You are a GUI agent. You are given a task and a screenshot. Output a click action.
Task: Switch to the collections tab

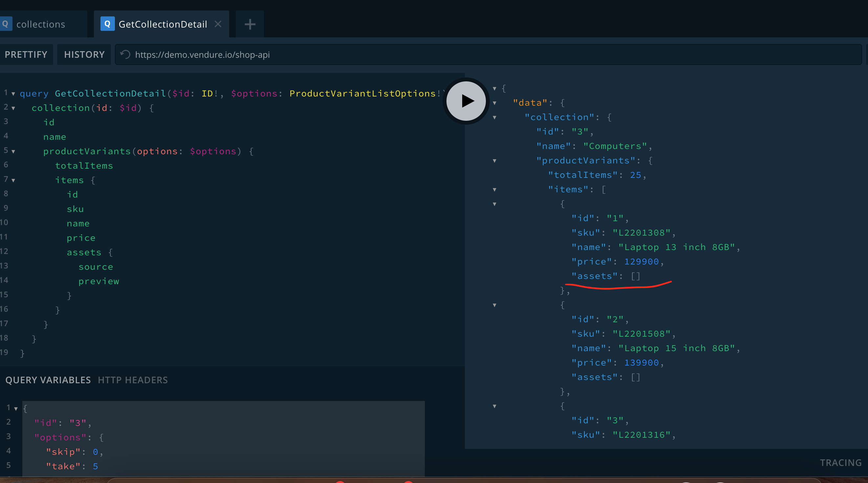coord(40,24)
